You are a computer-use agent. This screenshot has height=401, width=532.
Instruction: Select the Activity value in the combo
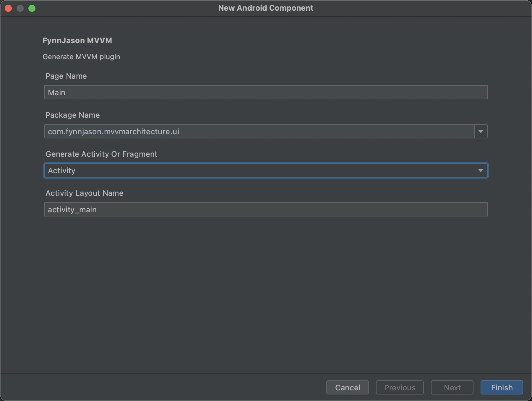pos(62,170)
